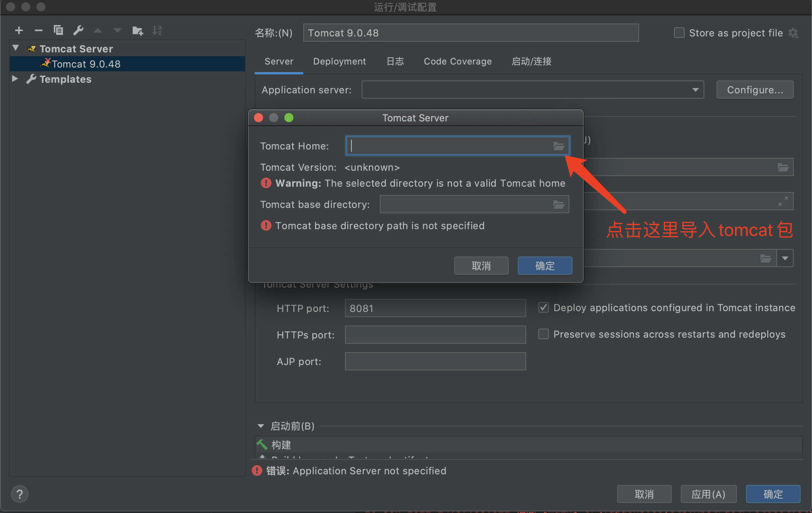Remove configuration with minus icon

coord(39,30)
